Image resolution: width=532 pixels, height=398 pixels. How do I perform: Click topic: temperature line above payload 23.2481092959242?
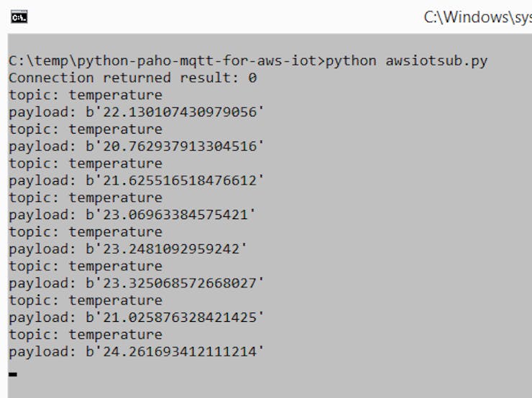pyautogui.click(x=86, y=232)
